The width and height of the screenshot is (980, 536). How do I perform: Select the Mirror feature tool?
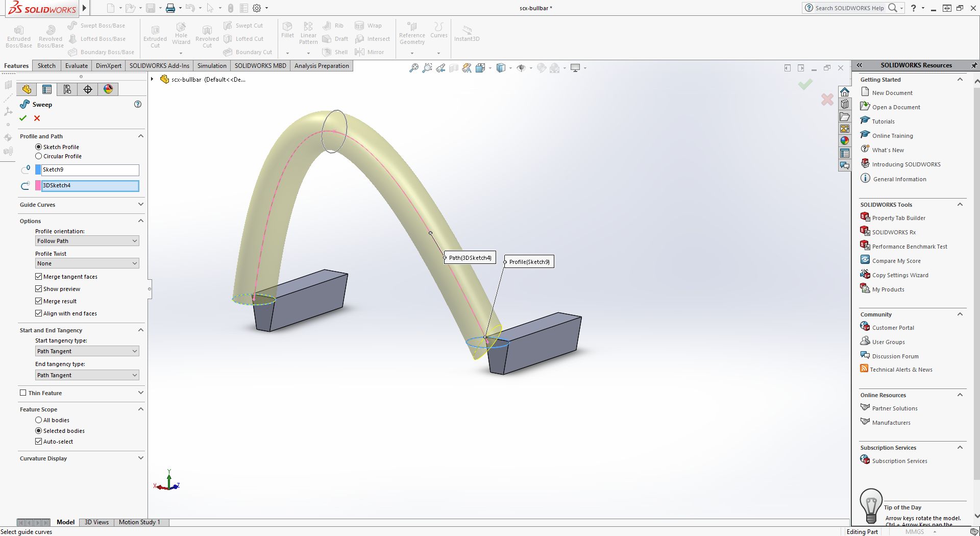(371, 52)
